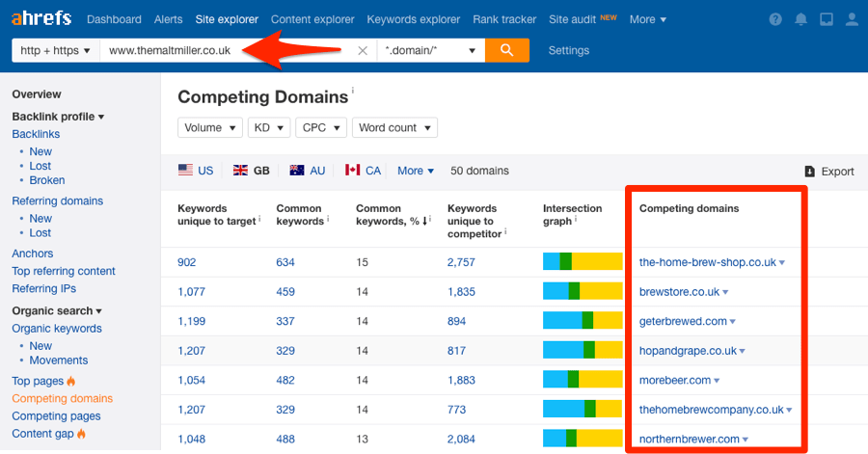Open Broken backlinks in the sidebar
The height and width of the screenshot is (454, 868).
[x=47, y=180]
